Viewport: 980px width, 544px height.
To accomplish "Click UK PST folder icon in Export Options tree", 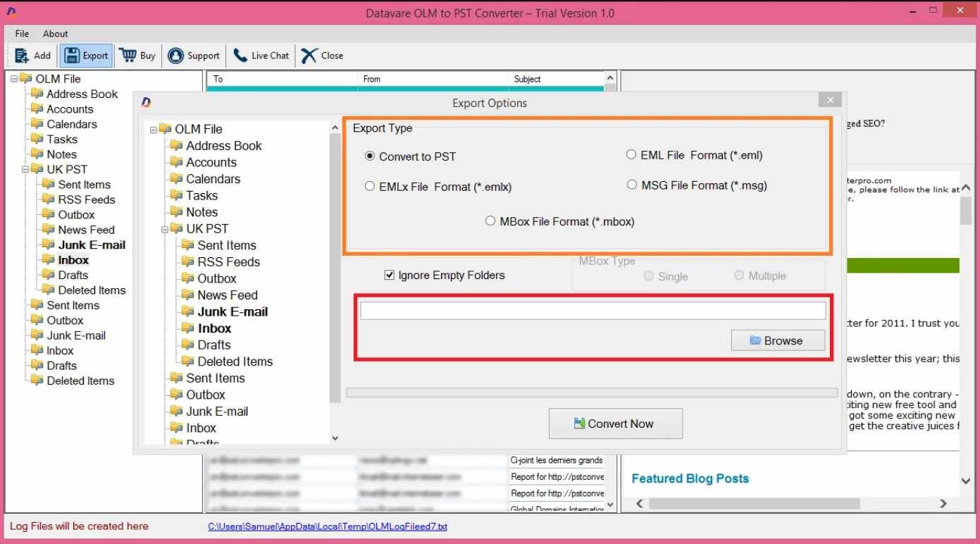I will click(177, 229).
